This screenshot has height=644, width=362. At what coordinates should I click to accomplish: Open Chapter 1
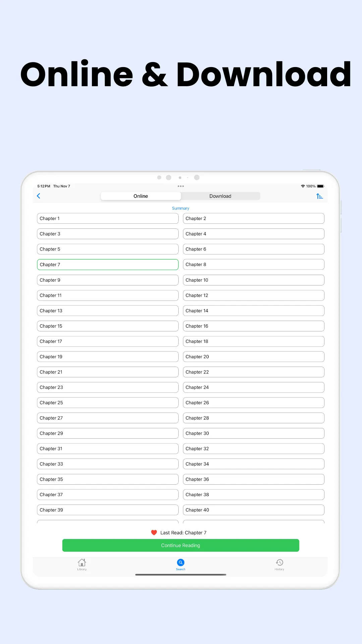point(108,218)
